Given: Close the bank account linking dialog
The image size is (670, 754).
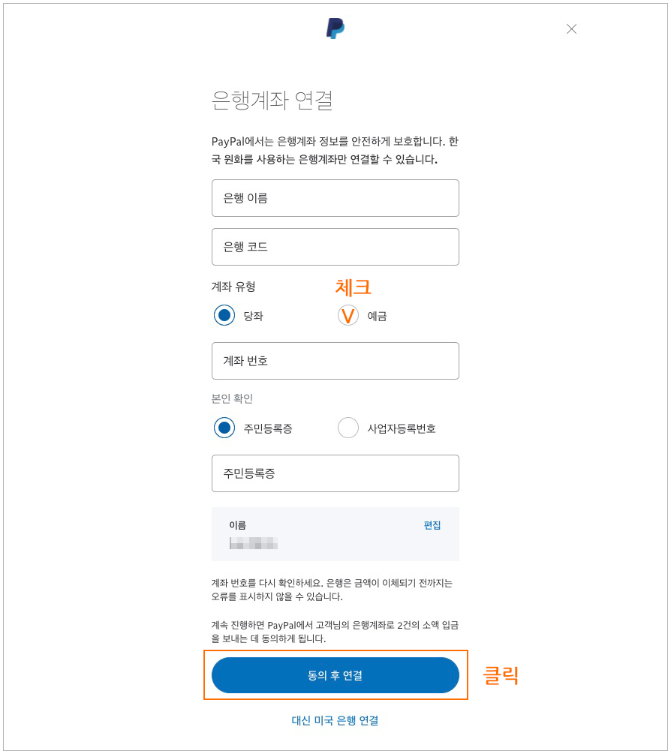Looking at the screenshot, I should tap(571, 29).
